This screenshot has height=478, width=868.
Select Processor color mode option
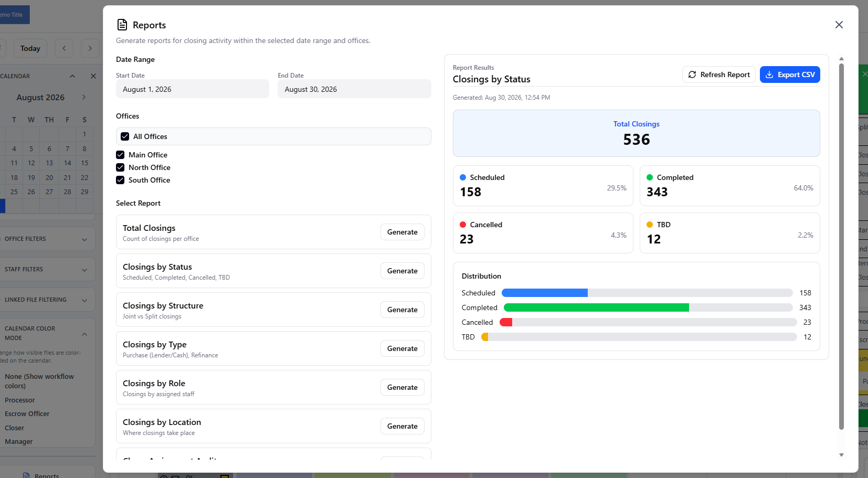coord(20,400)
